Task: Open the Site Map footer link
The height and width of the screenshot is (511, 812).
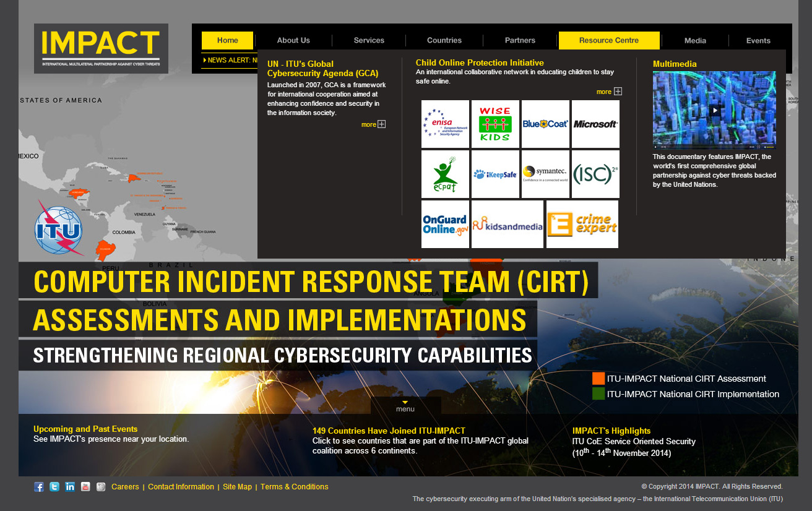Action: (237, 487)
